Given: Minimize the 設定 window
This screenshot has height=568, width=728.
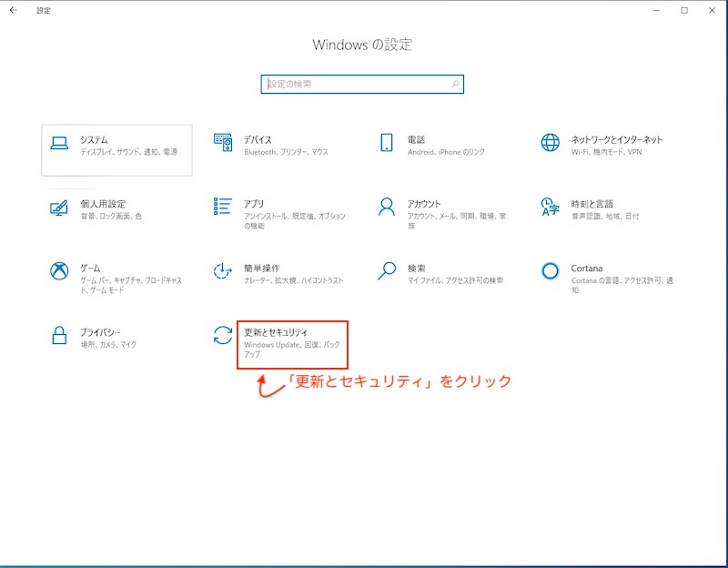Looking at the screenshot, I should (x=656, y=10).
